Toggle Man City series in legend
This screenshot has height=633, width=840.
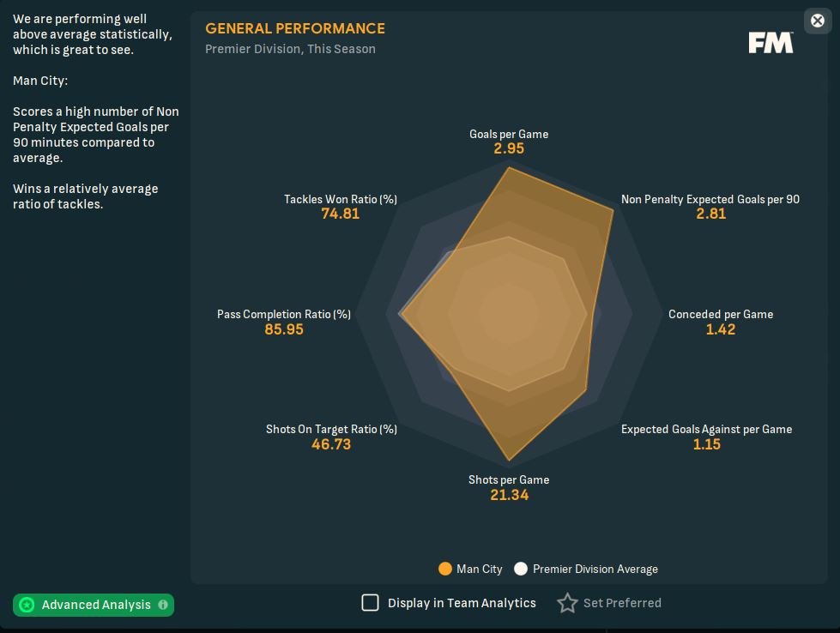pos(480,569)
